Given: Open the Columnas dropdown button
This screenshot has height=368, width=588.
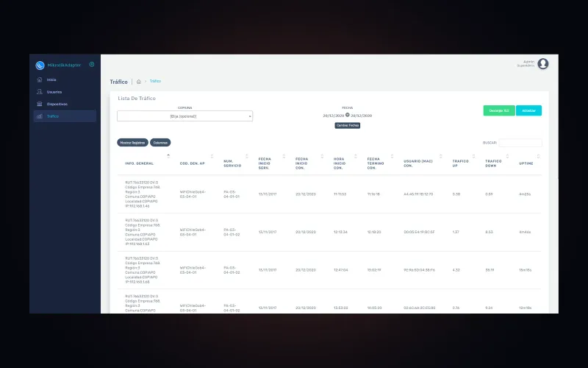Looking at the screenshot, I should tap(160, 143).
